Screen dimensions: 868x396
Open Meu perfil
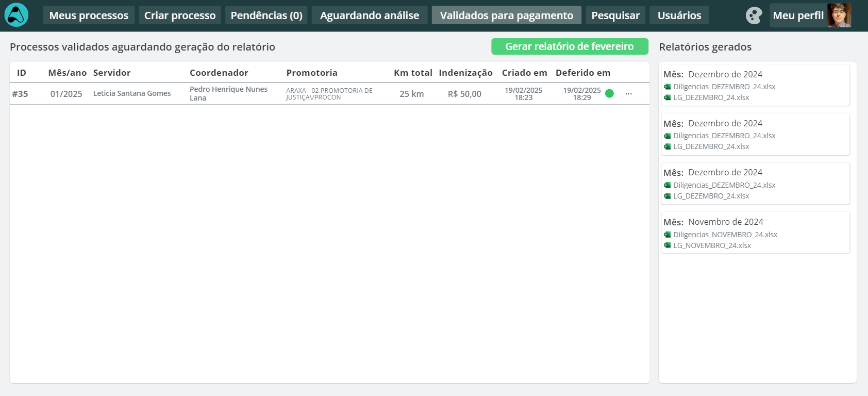tap(811, 15)
